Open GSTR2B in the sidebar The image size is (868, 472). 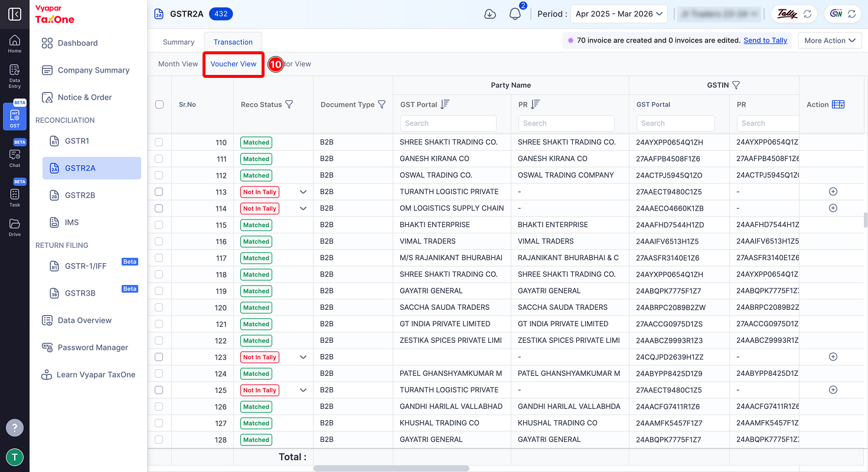coord(92,195)
